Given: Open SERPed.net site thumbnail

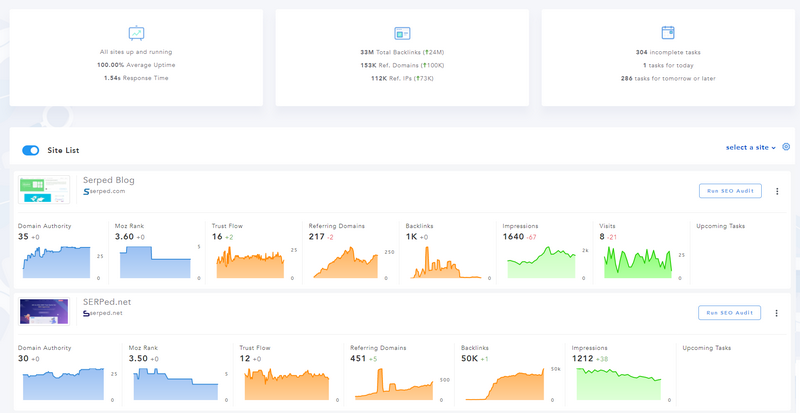Looking at the screenshot, I should [x=44, y=311].
